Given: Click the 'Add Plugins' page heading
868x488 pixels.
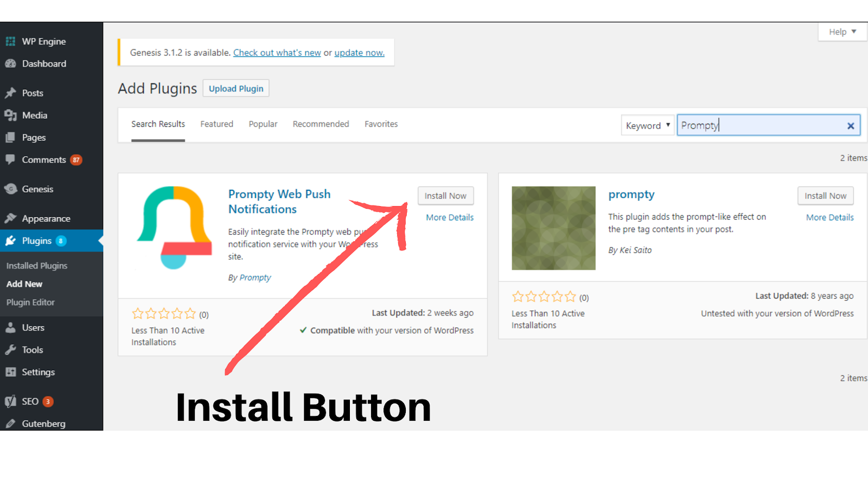Looking at the screenshot, I should (157, 88).
